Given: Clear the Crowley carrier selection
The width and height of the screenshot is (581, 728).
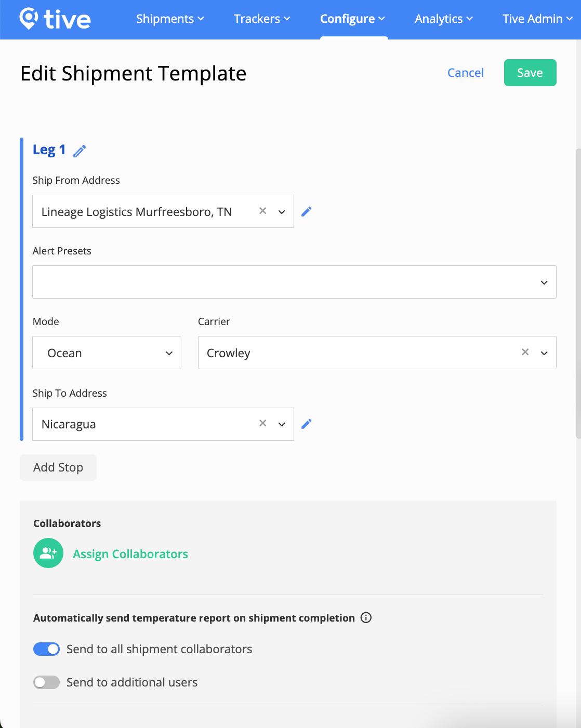Looking at the screenshot, I should (x=525, y=352).
